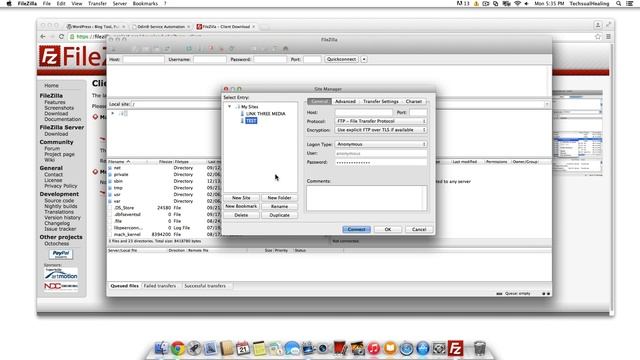Switch to the Advanced tab
Viewport: 640px width, 360px height.
pos(345,101)
